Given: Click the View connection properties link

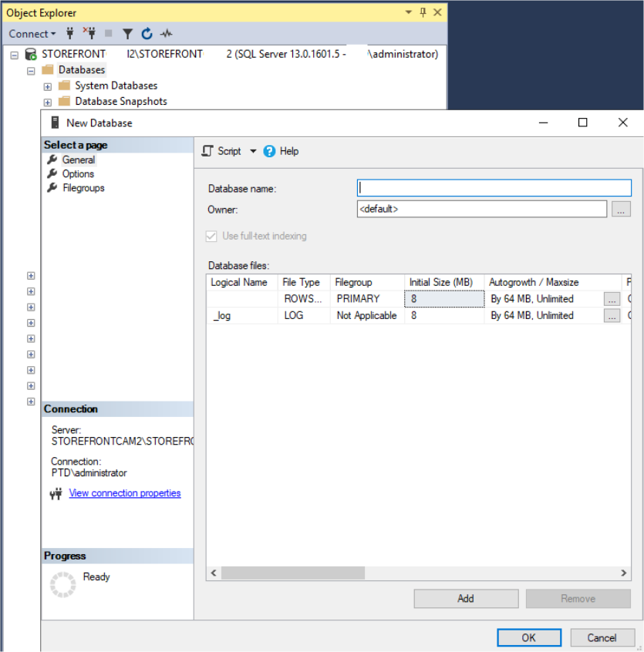Looking at the screenshot, I should click(124, 493).
